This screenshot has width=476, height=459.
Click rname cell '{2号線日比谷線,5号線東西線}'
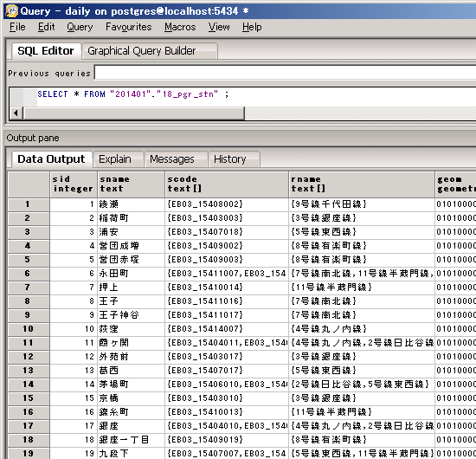pos(362,385)
